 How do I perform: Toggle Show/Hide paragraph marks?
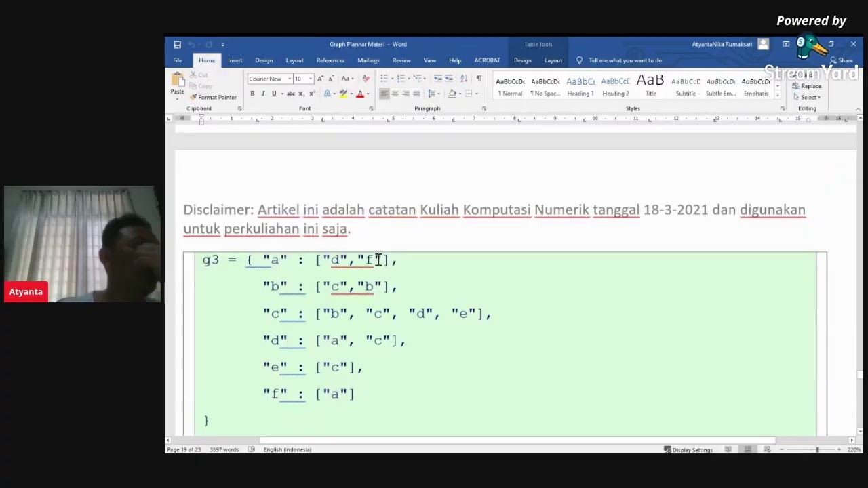(x=479, y=79)
